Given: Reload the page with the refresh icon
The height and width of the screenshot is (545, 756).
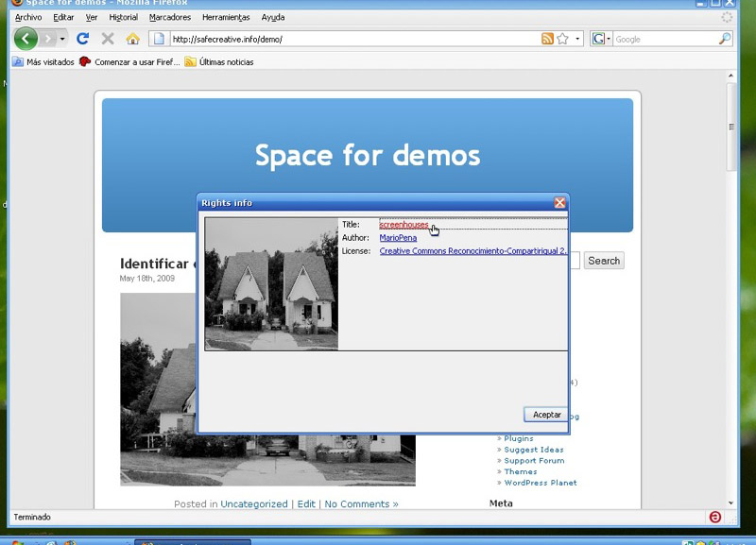Looking at the screenshot, I should 82,39.
